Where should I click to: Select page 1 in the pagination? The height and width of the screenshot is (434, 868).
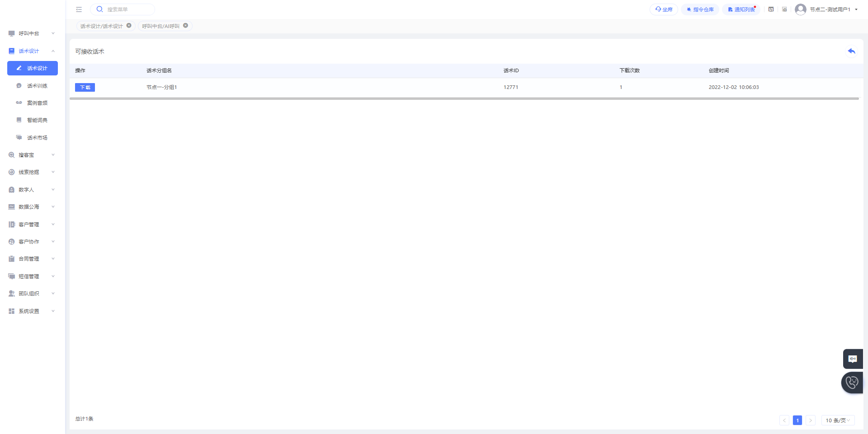coord(797,420)
